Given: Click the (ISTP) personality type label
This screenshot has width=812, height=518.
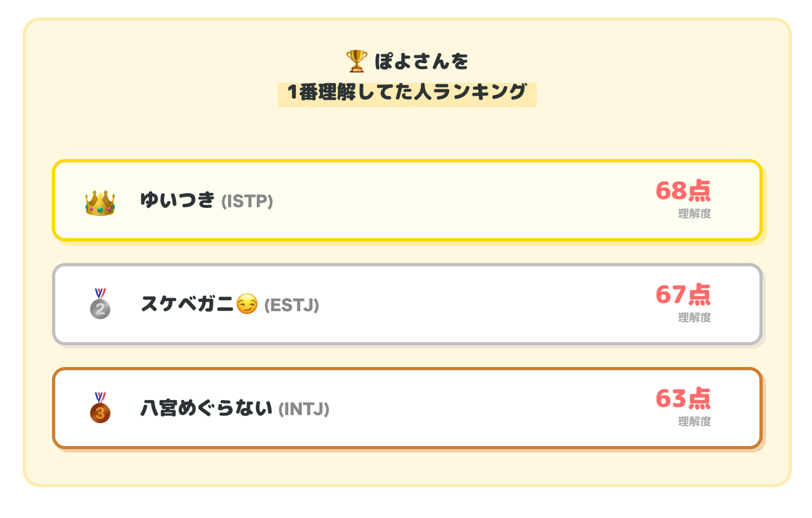Looking at the screenshot, I should click(247, 201).
